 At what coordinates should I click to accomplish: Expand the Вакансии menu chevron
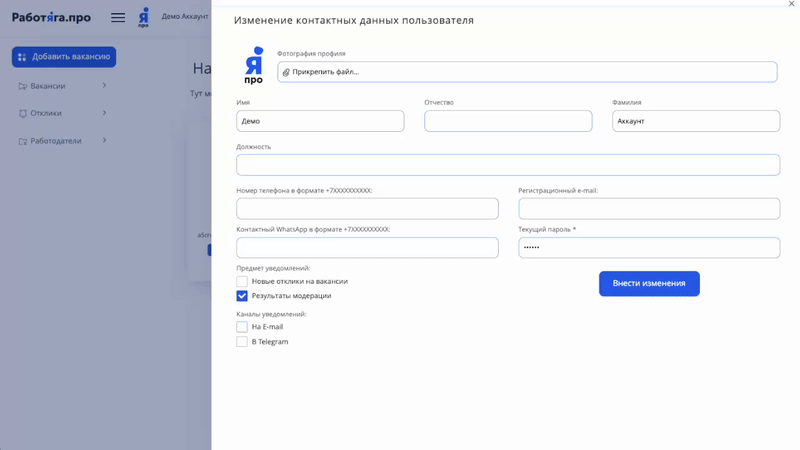(x=104, y=86)
